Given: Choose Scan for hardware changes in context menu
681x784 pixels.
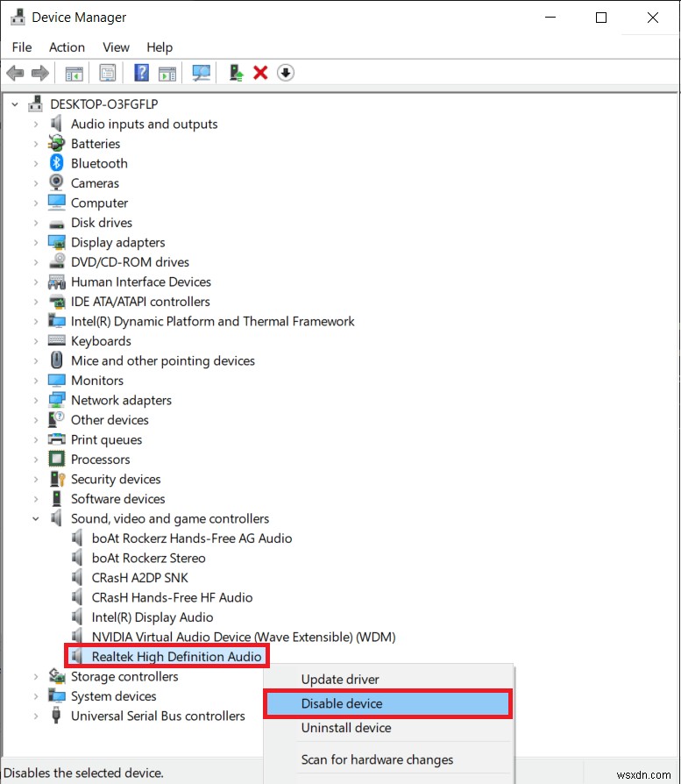Looking at the screenshot, I should click(388, 759).
